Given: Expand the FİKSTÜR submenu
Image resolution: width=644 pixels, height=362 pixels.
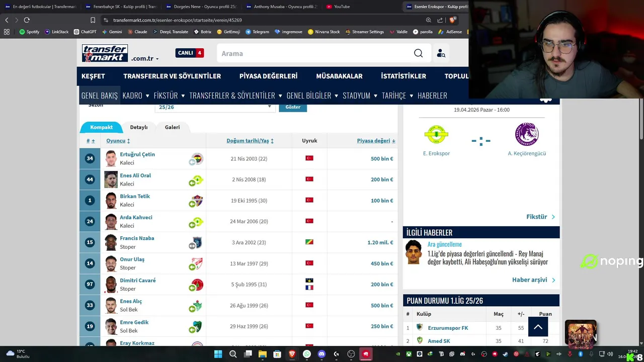Looking at the screenshot, I should pos(170,96).
